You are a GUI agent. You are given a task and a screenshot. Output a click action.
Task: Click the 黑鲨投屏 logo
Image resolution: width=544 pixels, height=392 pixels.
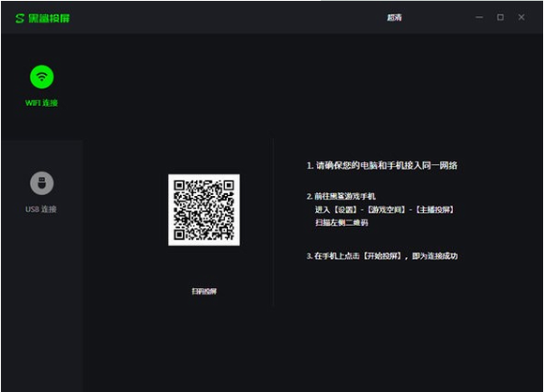[x=42, y=18]
